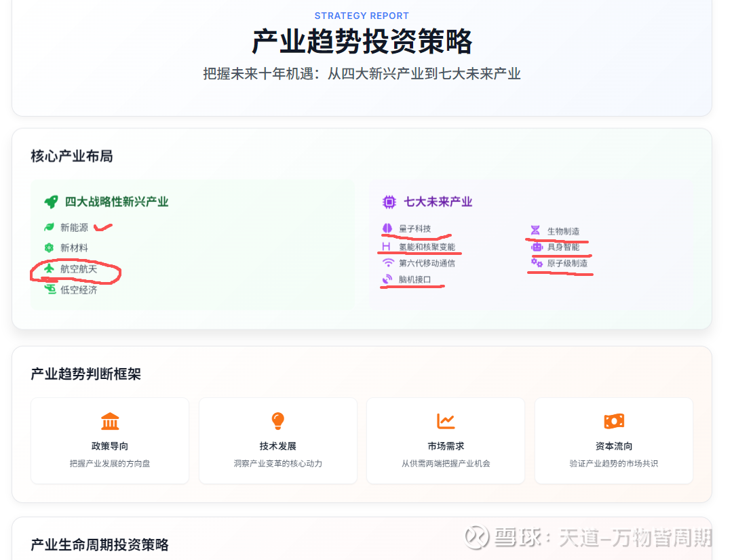Click the robot icon next to 具身智能
This screenshot has width=734, height=560.
[537, 247]
